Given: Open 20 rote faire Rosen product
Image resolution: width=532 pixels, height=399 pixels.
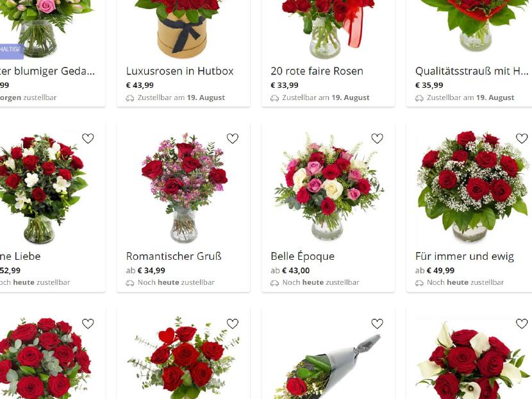Looking at the screenshot, I should (317, 71).
